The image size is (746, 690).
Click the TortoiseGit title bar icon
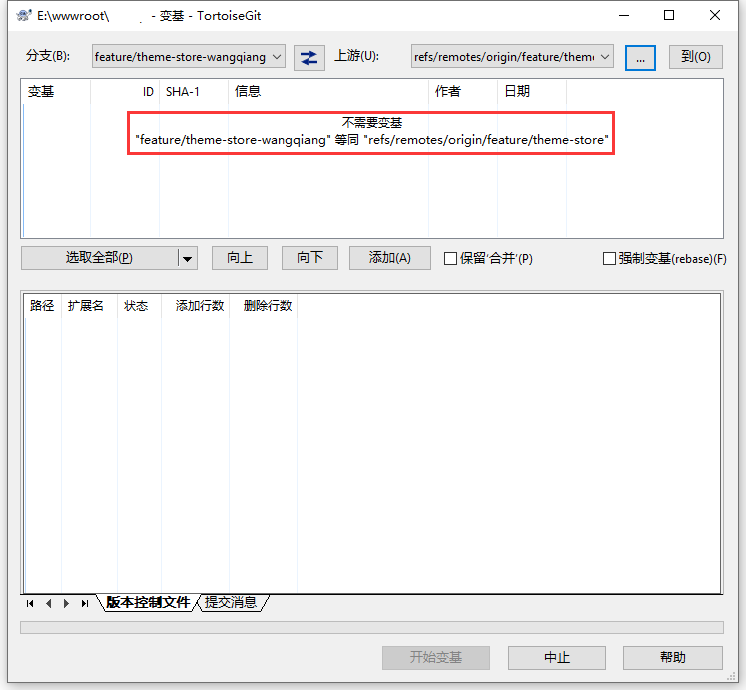pos(24,16)
